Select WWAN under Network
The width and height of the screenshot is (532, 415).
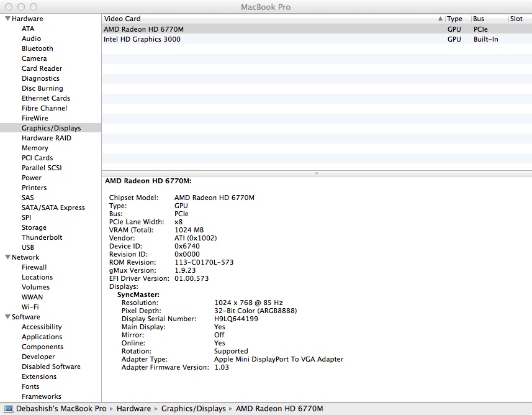pos(32,297)
